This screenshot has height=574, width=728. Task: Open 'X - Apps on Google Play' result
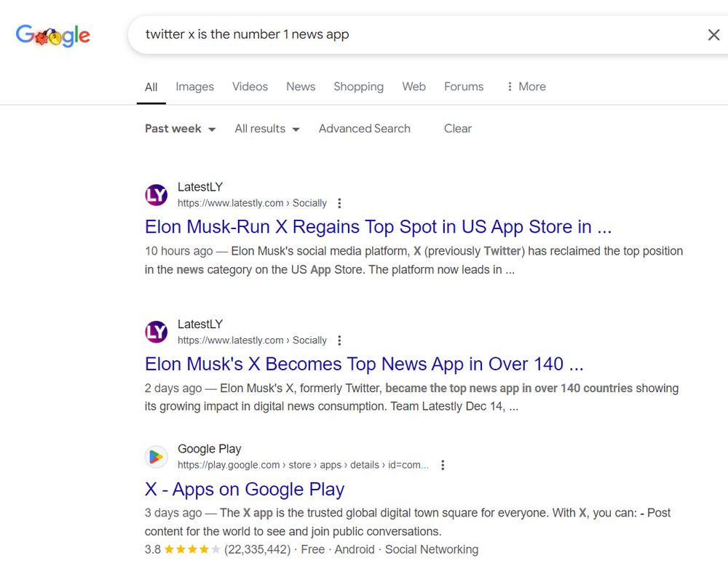click(245, 489)
